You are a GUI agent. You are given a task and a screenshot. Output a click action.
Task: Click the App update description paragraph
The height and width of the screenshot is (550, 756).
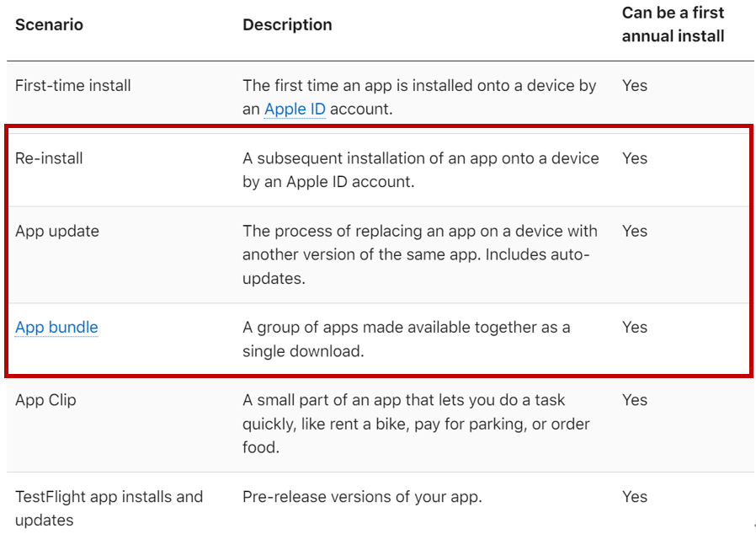pos(420,254)
